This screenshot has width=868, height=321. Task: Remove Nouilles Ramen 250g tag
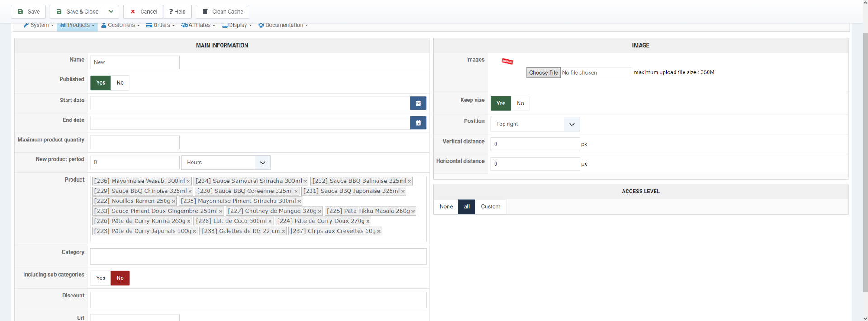[173, 201]
